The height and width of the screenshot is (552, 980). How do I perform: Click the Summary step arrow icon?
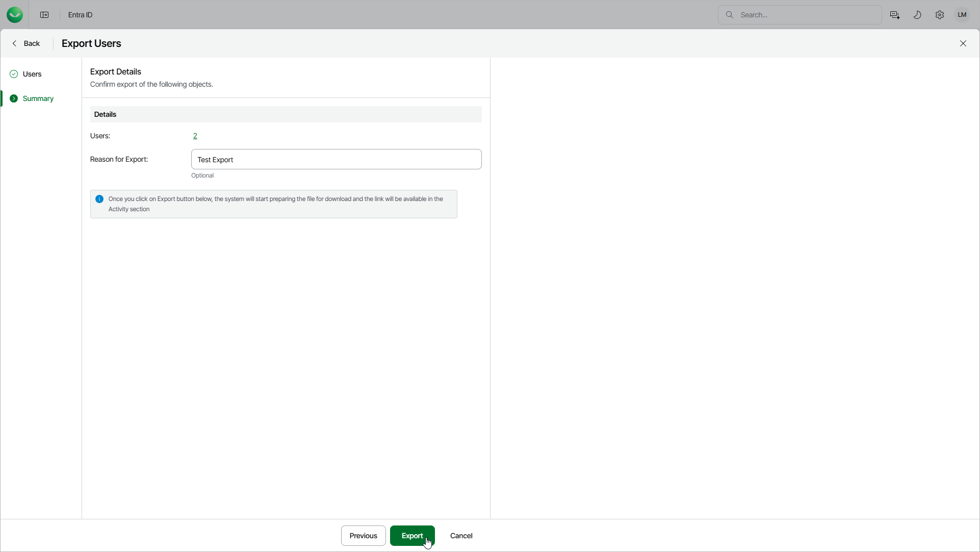14,98
